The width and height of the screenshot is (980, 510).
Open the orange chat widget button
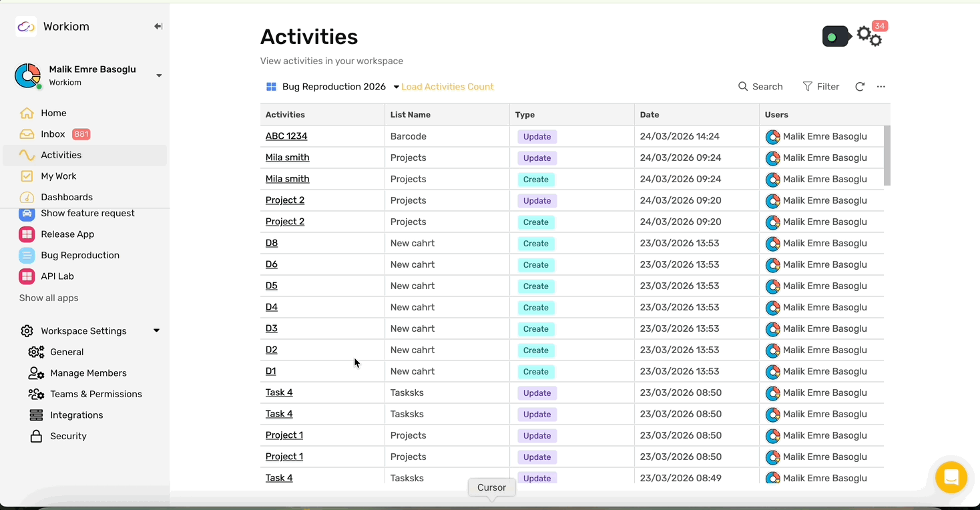coord(951,477)
